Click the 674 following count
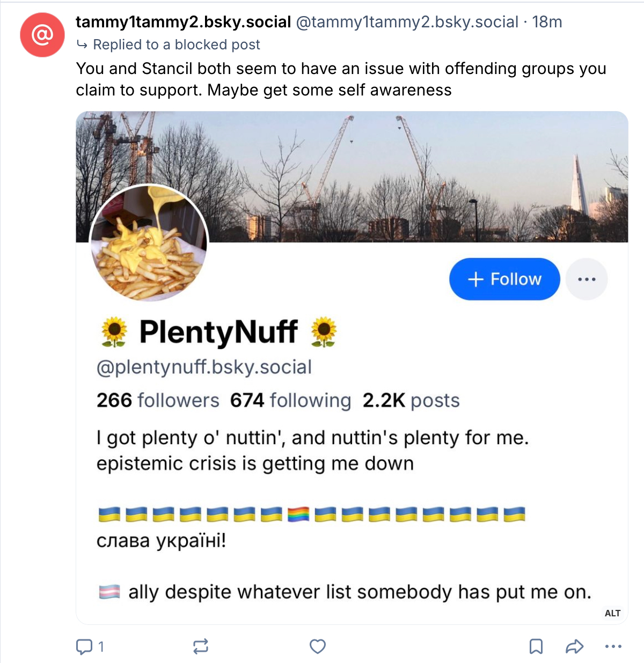The image size is (644, 663). point(290,400)
